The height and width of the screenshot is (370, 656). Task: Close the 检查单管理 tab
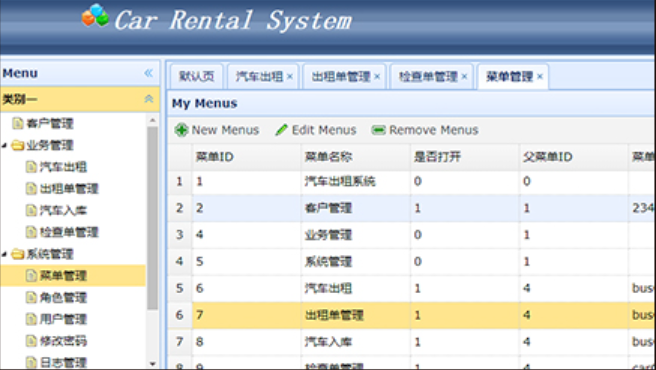(464, 77)
